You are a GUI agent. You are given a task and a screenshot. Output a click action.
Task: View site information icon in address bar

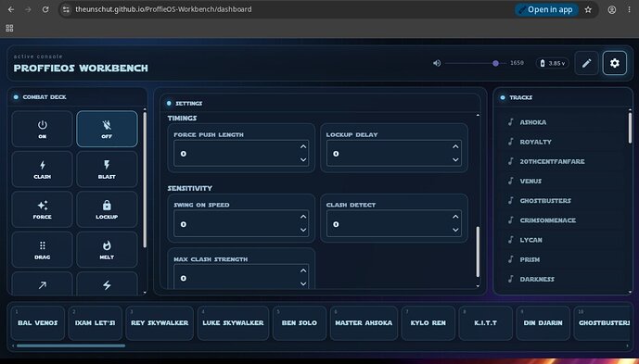tap(66, 9)
